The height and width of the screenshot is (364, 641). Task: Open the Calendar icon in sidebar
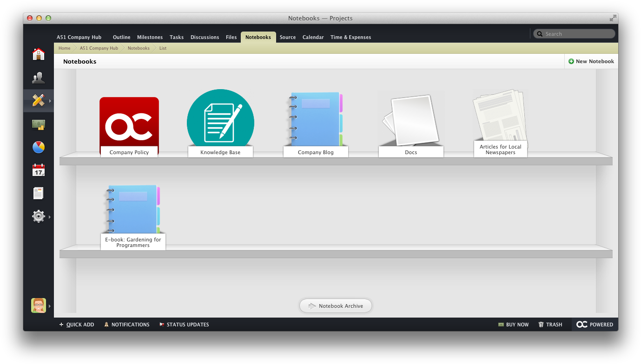39,170
